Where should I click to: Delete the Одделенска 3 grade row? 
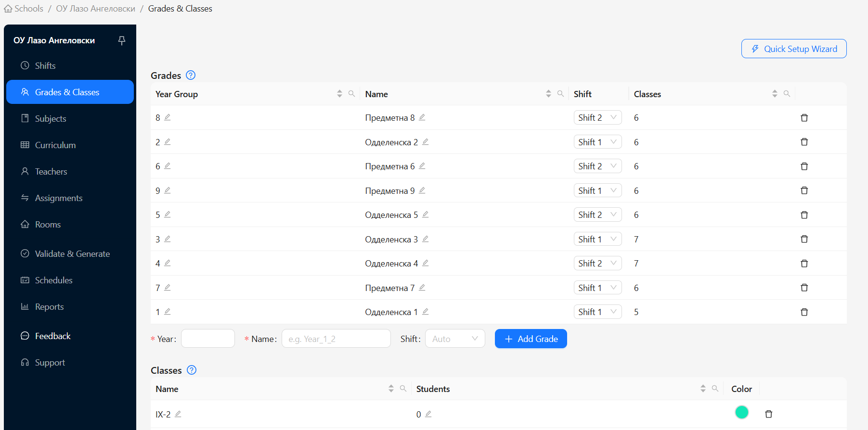pyautogui.click(x=804, y=239)
